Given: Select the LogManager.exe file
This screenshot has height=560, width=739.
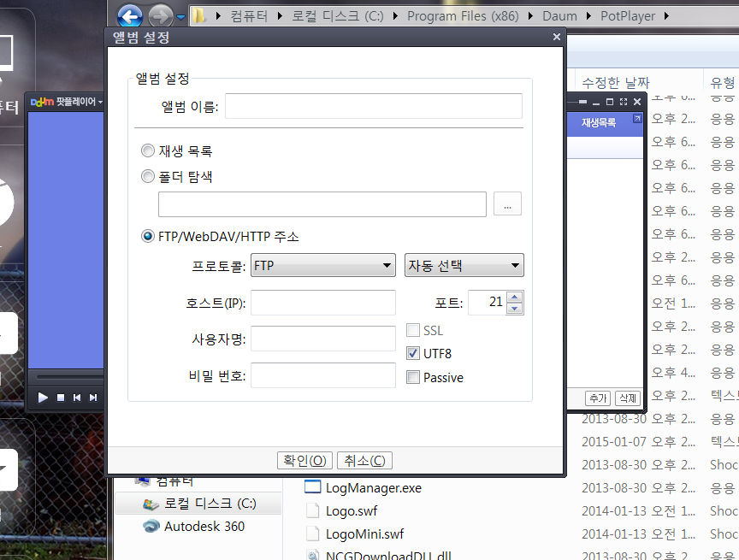Looking at the screenshot, I should [x=373, y=488].
